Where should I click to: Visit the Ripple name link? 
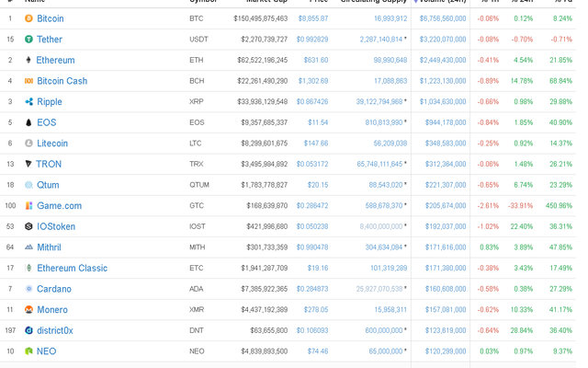tap(50, 102)
